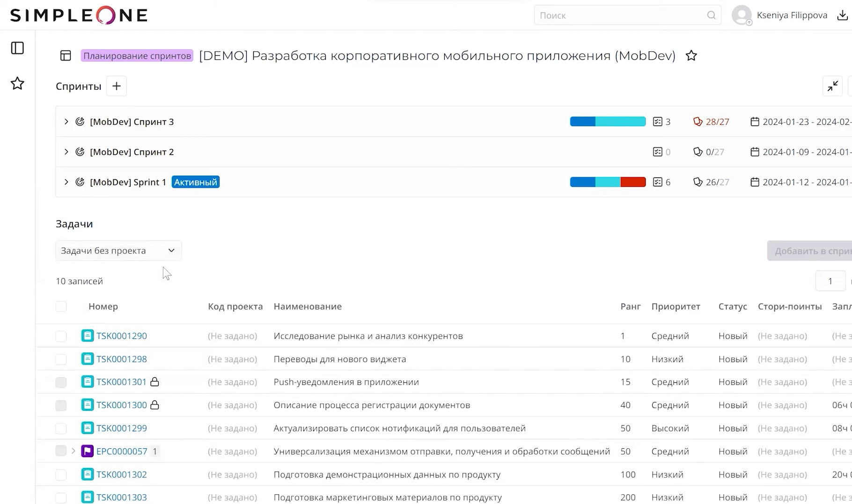The image size is (852, 504).
Task: Open task TSK0001299 via its link
Action: [x=121, y=428]
